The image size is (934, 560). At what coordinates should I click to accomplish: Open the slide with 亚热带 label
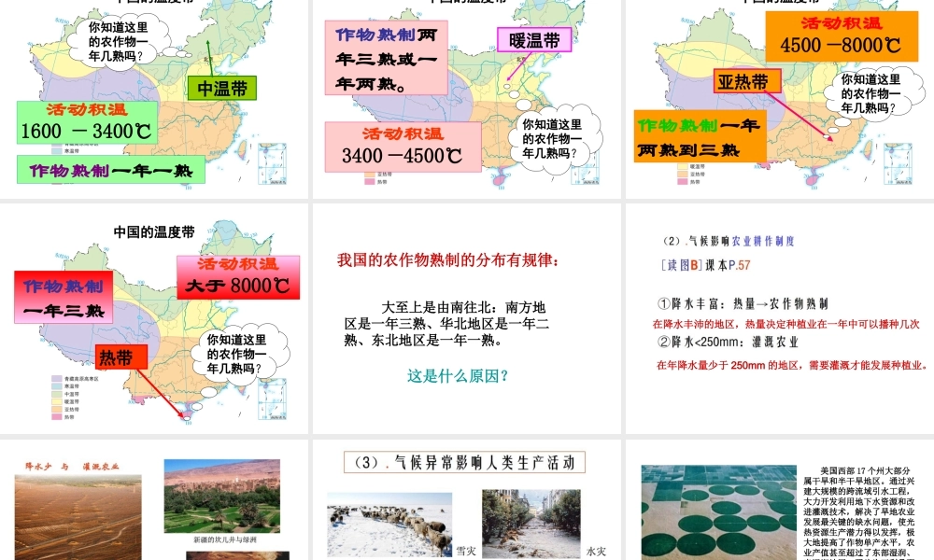(780, 99)
